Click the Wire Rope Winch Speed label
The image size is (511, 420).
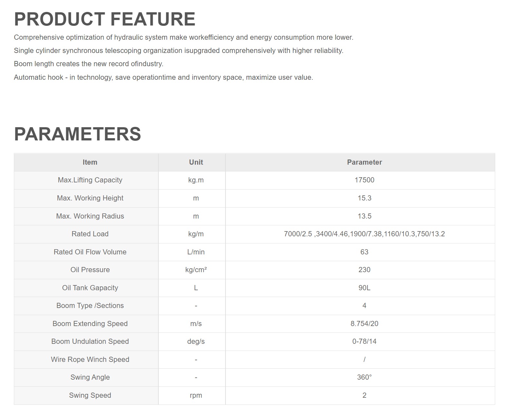click(90, 360)
